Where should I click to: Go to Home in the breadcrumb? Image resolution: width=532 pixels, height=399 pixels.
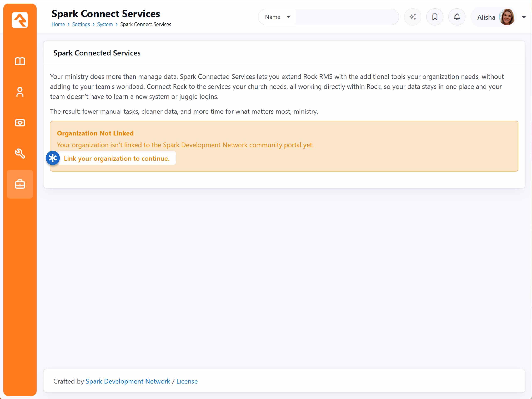tap(58, 24)
